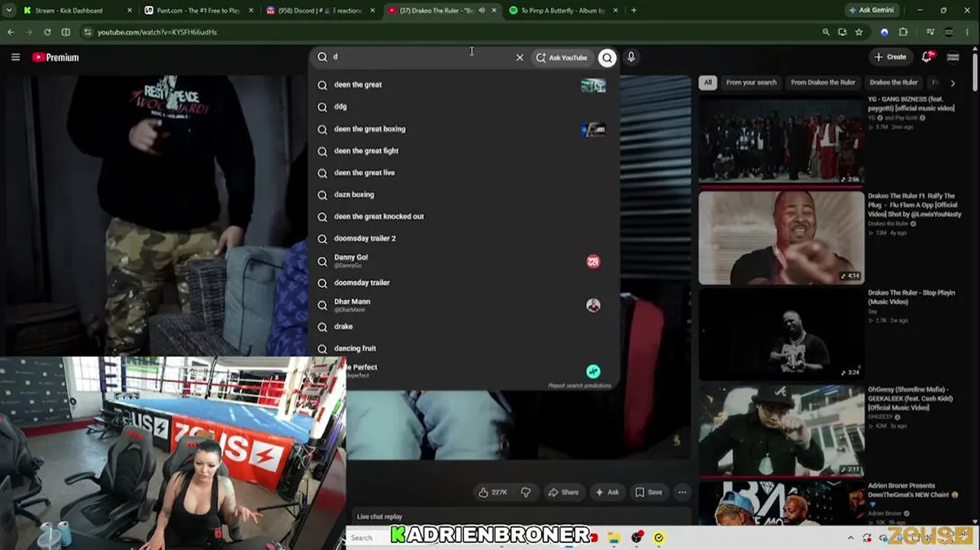This screenshot has height=550, width=980.
Task: Click the Ask button under video
Action: (607, 493)
